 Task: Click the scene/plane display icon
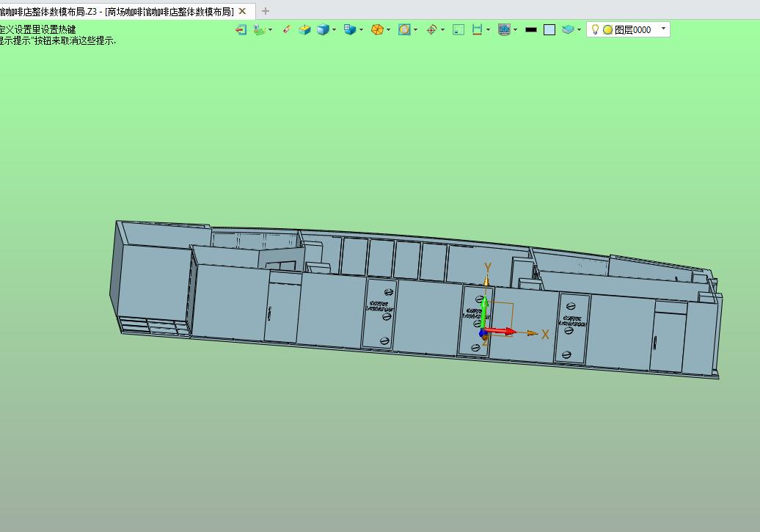259,30
